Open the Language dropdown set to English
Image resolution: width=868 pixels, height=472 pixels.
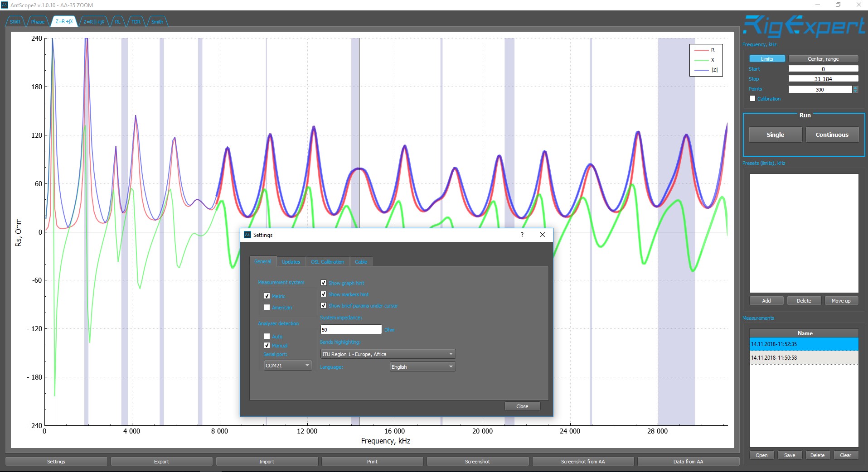422,367
